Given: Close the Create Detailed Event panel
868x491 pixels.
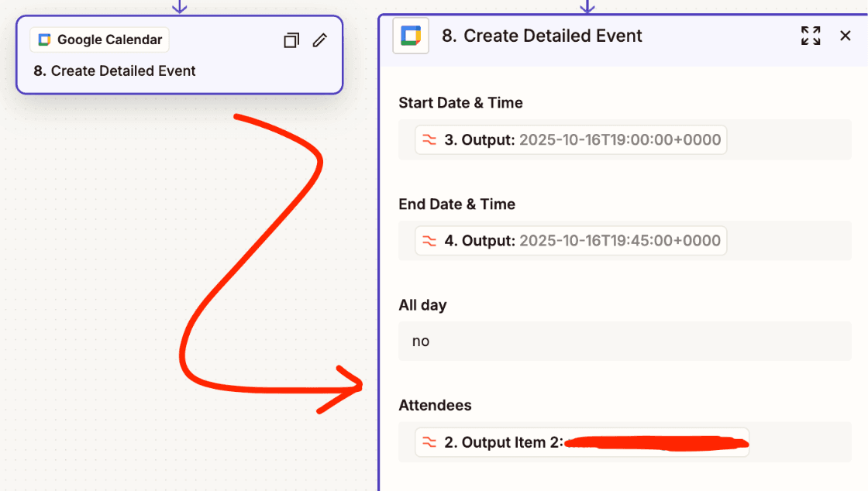Looking at the screenshot, I should (x=845, y=35).
